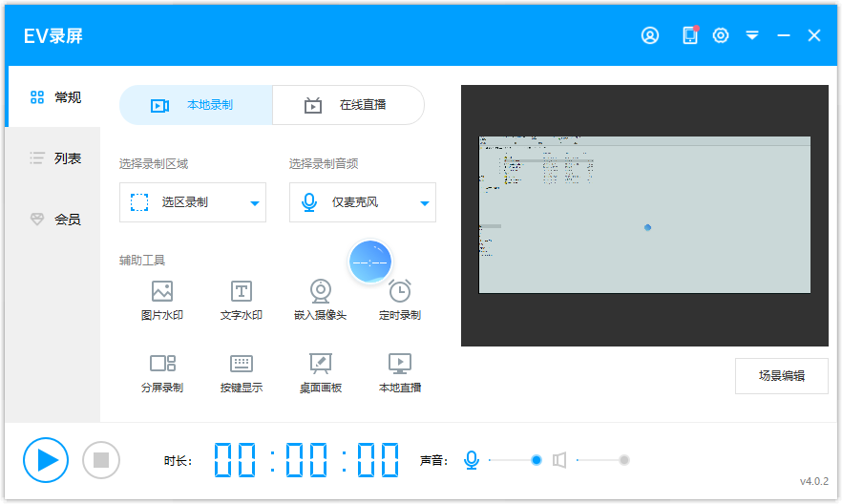Open the 嵌入摄像头 webcam embed tool

click(321, 301)
